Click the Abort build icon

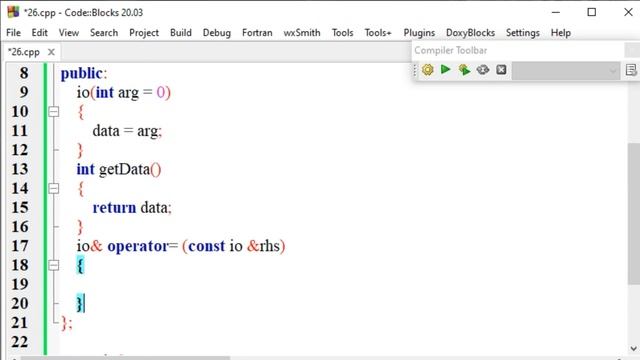click(x=501, y=70)
